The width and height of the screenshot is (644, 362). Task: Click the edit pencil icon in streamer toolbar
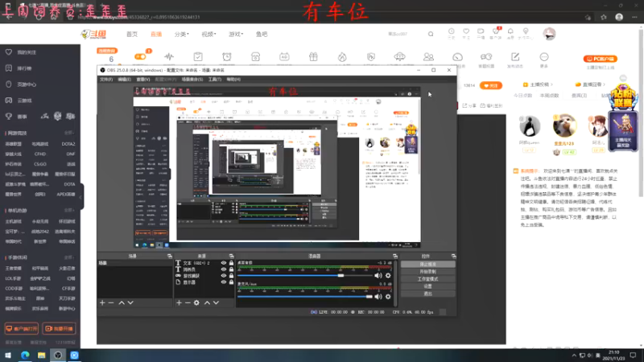[x=515, y=57]
